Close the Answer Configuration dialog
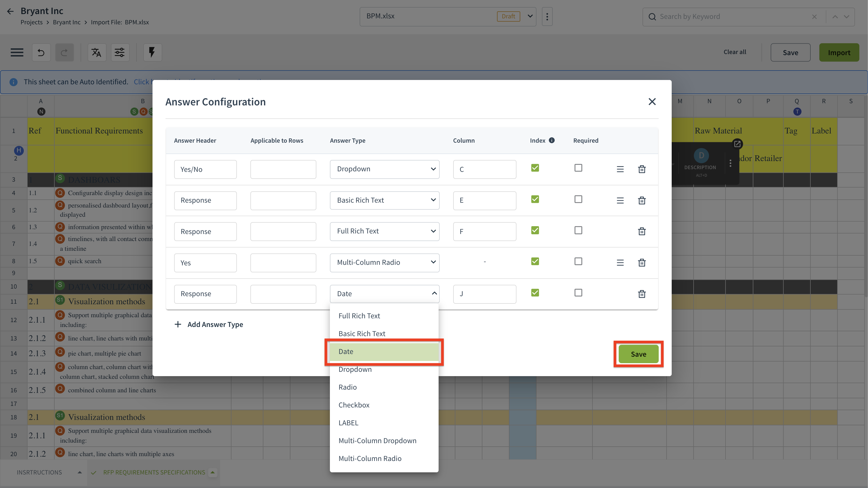Screen dimensions: 868x488 652,102
